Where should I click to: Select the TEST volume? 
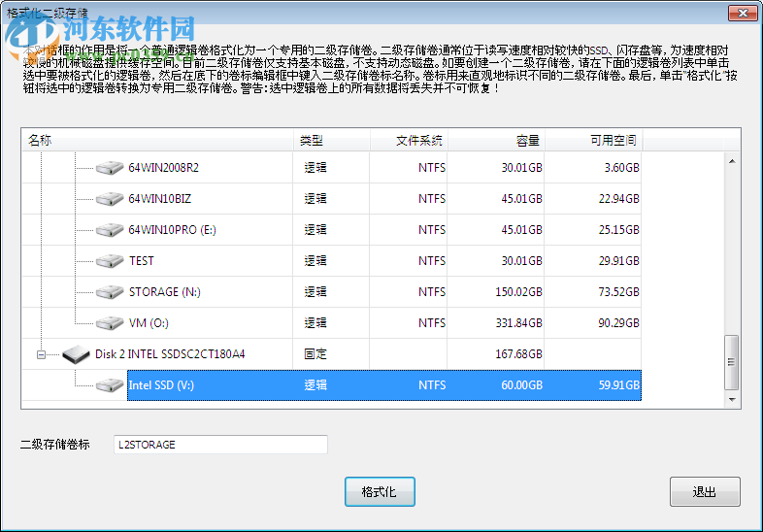click(x=141, y=261)
